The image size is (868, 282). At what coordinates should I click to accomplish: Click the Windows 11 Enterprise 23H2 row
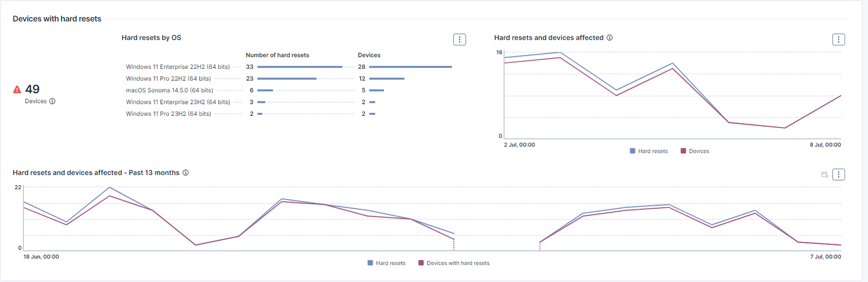(x=177, y=102)
